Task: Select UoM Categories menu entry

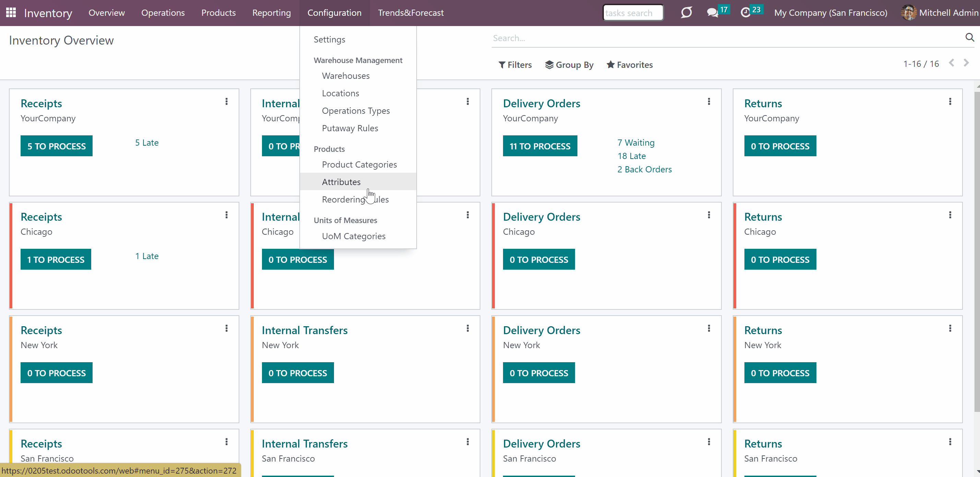Action: [354, 236]
